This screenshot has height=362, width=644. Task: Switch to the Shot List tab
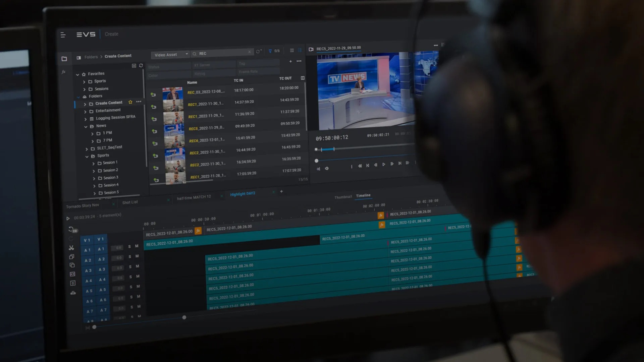(x=130, y=202)
